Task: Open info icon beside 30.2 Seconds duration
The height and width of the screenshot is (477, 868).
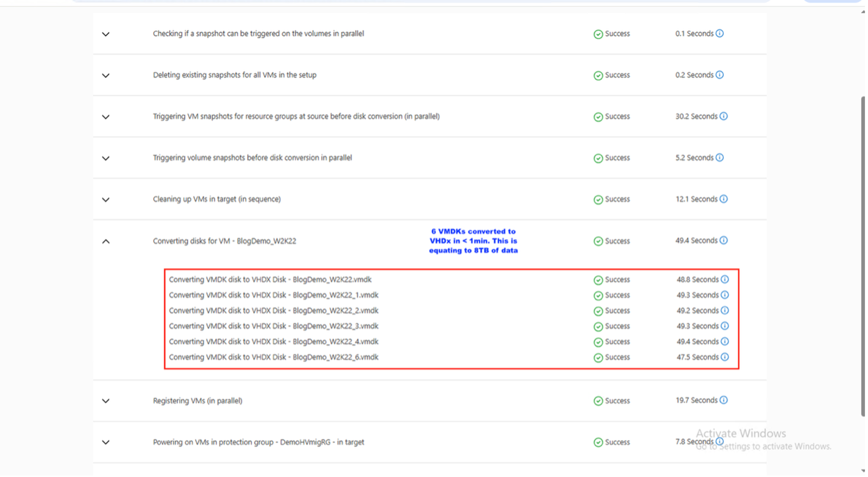Action: coord(724,116)
